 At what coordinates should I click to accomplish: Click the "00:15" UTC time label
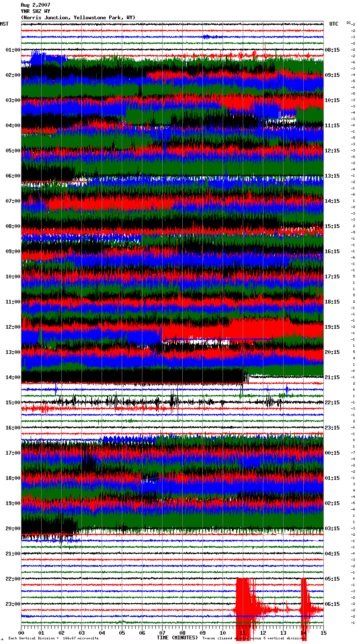coord(332,453)
